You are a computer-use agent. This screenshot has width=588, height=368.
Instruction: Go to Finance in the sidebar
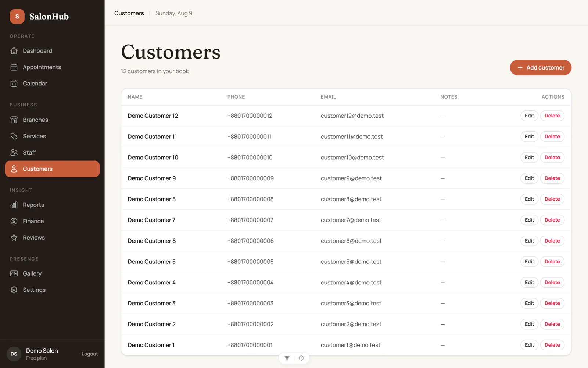tap(52, 221)
